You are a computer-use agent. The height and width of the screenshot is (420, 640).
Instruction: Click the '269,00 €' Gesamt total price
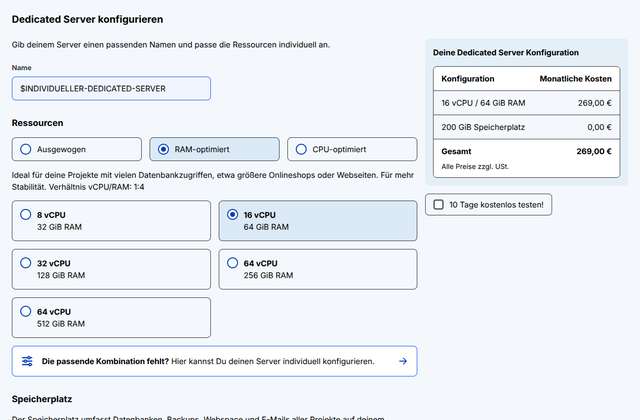click(x=594, y=151)
